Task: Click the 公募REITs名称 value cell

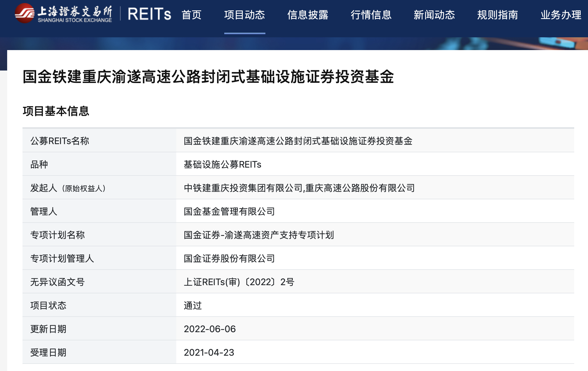Action: tap(298, 141)
